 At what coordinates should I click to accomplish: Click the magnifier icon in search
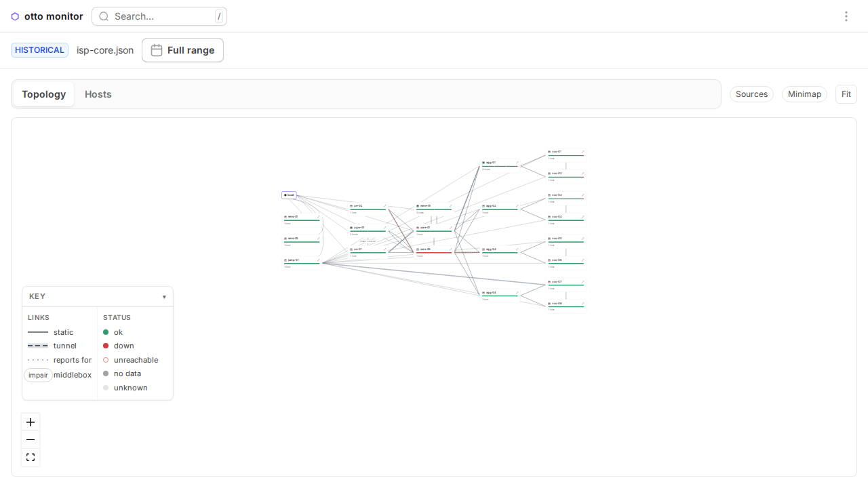(x=104, y=16)
